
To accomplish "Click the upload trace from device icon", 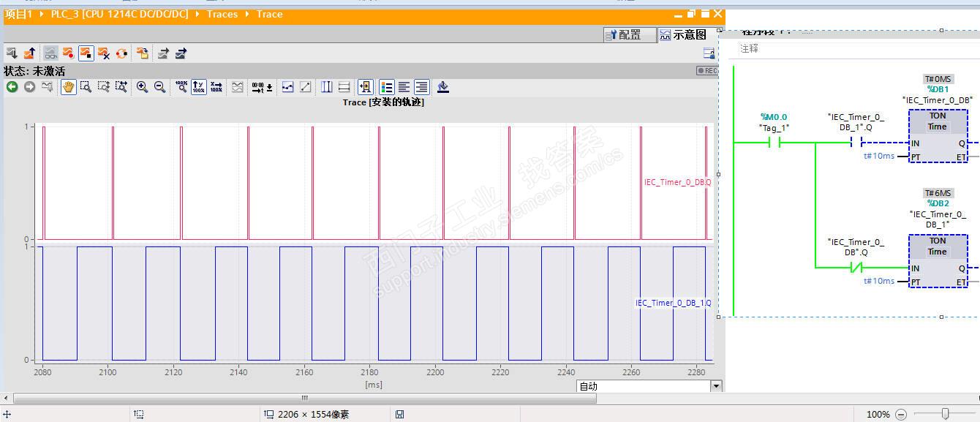I will [30, 53].
